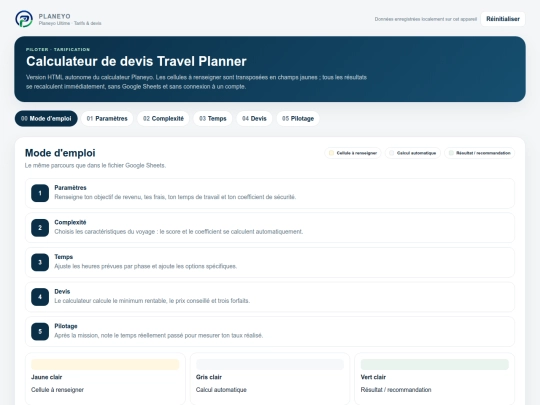
Task: Click the 'Calculateur de devis Travel Planner' heading
Action: [x=136, y=61]
